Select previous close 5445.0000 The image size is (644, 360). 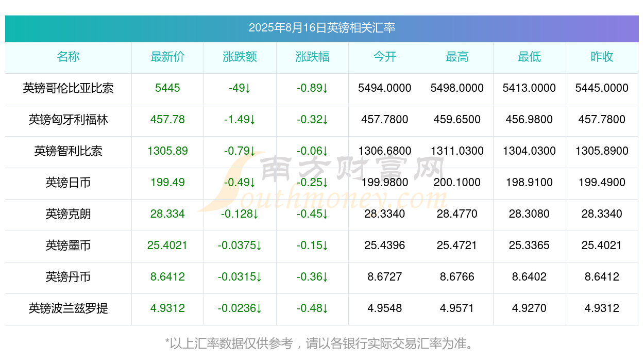point(602,88)
